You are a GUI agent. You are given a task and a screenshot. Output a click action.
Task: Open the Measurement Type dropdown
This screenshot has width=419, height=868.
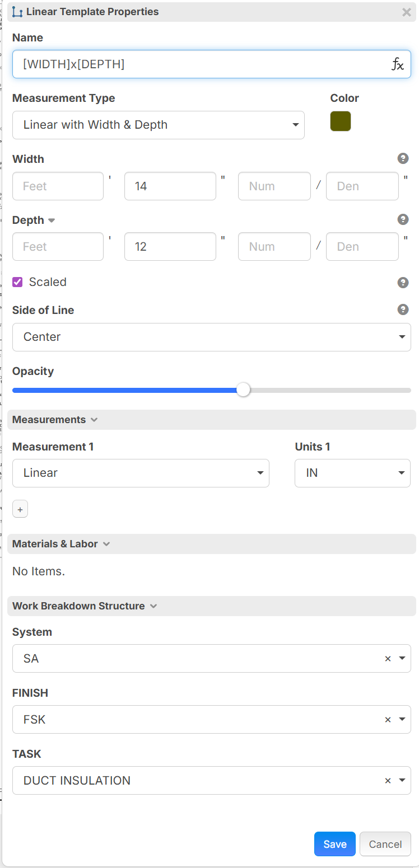[x=158, y=125]
